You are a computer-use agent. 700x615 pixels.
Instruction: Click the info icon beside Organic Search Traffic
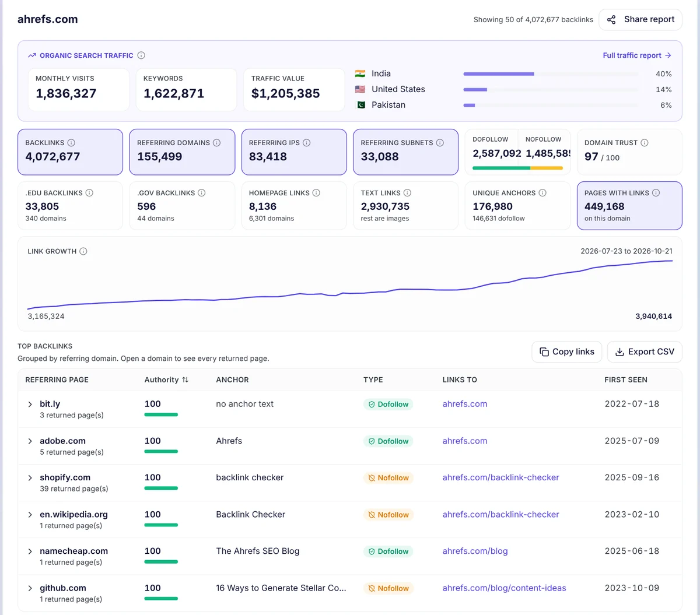(x=141, y=55)
